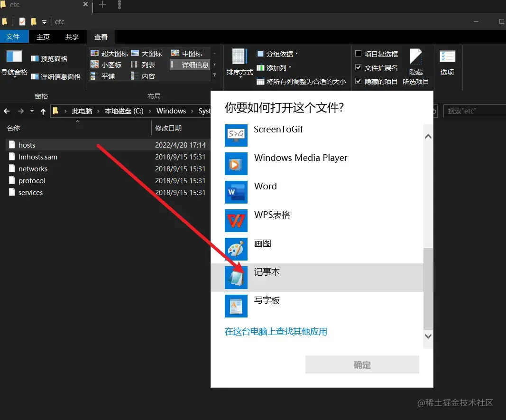Image resolution: width=506 pixels, height=420 pixels.
Task: Switch layout to 小图标
Action: click(106, 65)
